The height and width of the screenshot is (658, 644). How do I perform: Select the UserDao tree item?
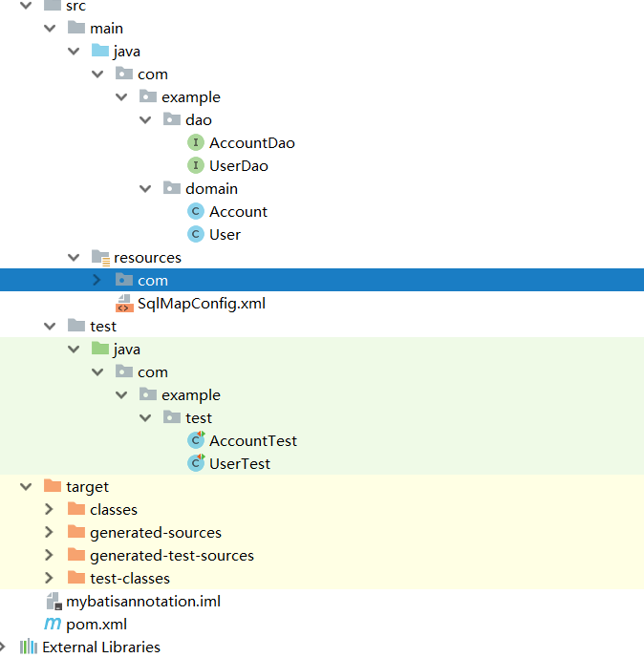point(239,166)
